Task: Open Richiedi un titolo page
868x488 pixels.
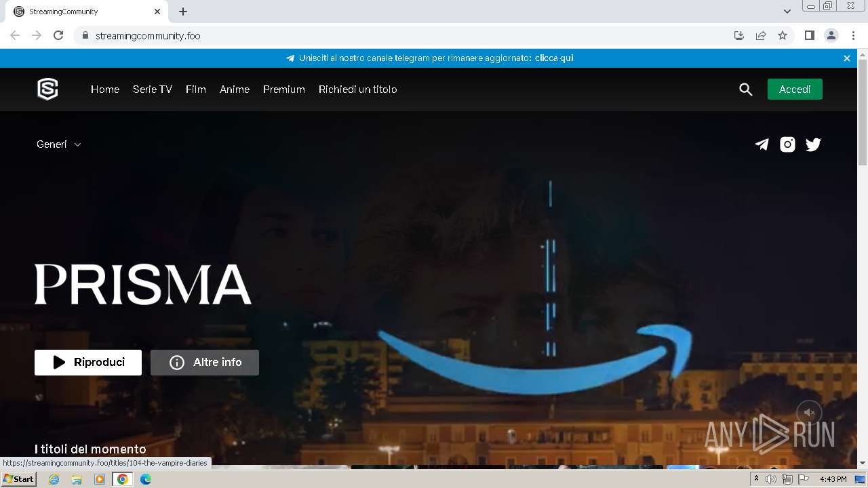Action: 358,89
